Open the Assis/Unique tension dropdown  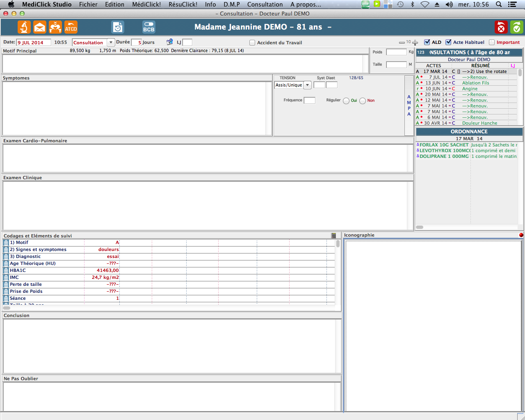(307, 85)
